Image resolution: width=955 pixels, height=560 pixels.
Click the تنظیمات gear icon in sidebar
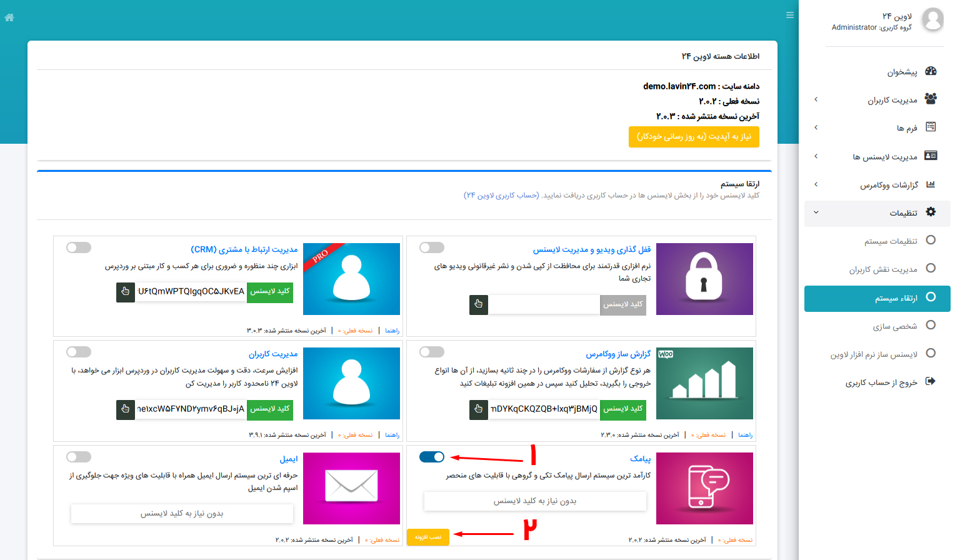tap(931, 212)
